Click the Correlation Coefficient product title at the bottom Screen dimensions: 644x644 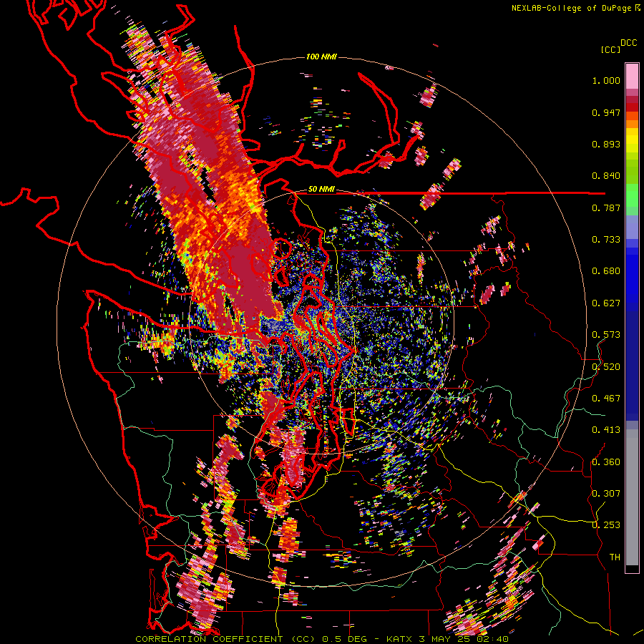321,639
